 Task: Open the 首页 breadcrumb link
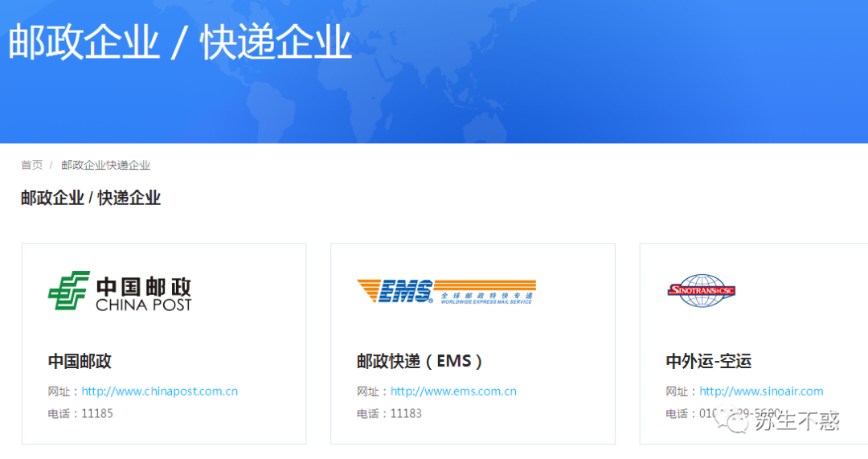click(31, 165)
